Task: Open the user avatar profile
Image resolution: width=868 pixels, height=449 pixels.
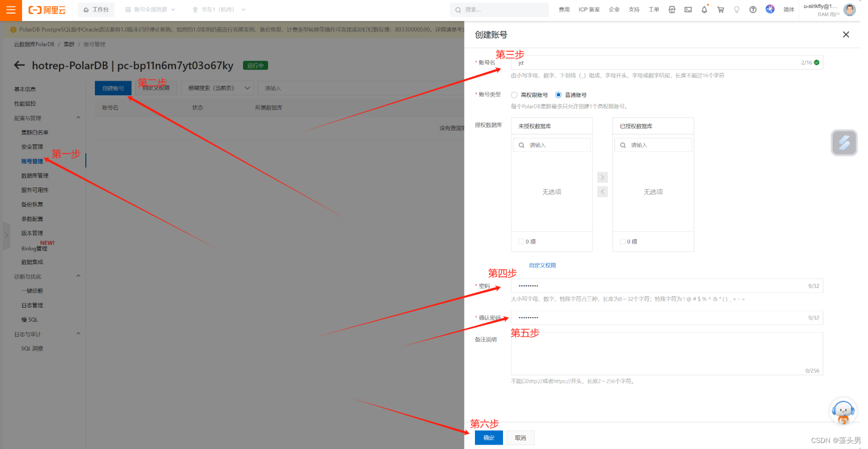Action: click(x=849, y=10)
